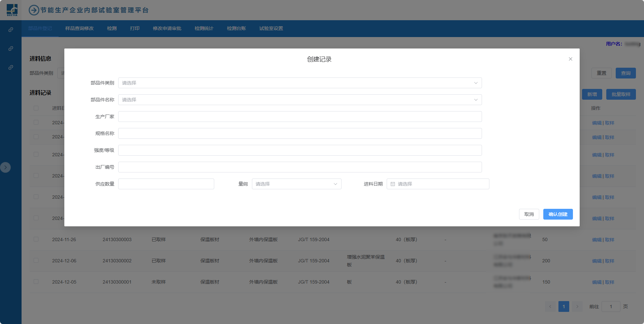
Task: Open the 检测统计 menu tab
Action: 204,28
